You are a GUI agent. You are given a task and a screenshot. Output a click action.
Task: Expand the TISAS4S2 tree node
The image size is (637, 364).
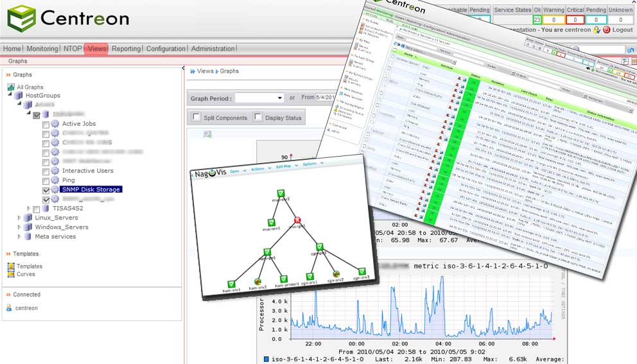[28, 209]
